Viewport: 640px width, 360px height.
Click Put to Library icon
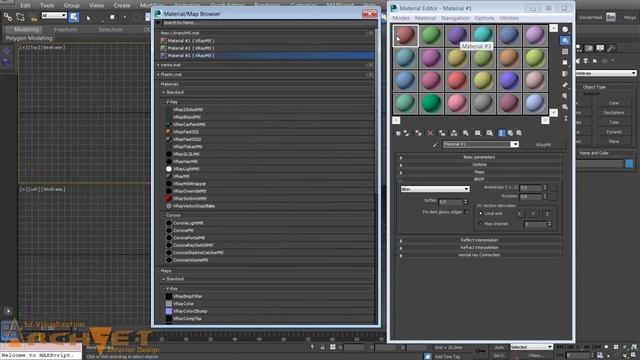(x=466, y=133)
